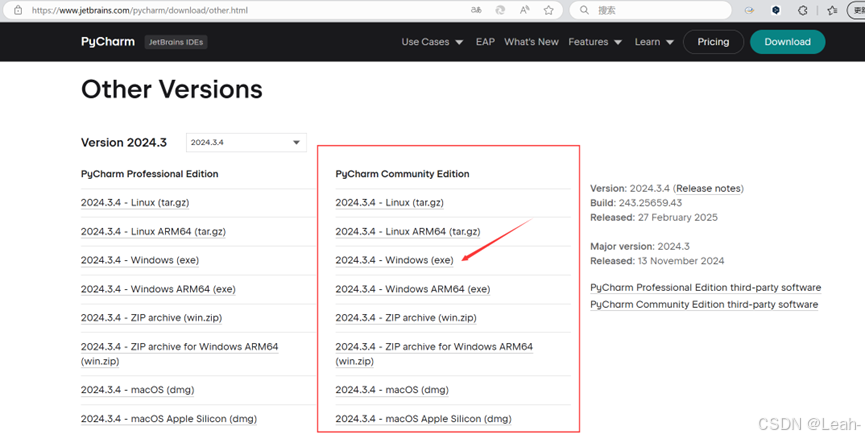Open the Release notes link
The height and width of the screenshot is (439, 865).
[x=708, y=189]
